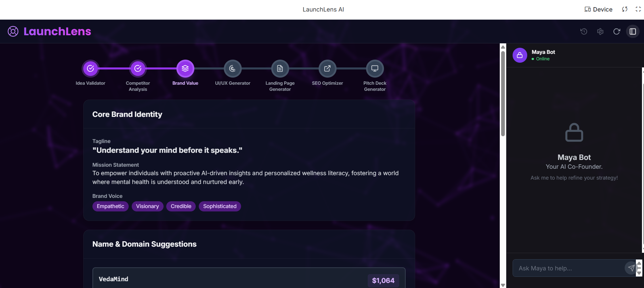Open the Device preview selector
Screen dimensions: 644x288
click(x=598, y=9)
